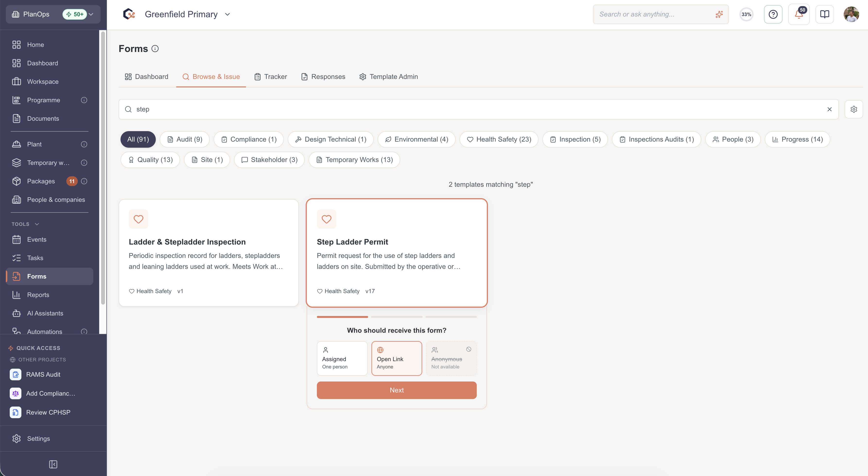Viewport: 868px width, 476px height.
Task: Click the 50+ credits badge
Action: click(75, 14)
